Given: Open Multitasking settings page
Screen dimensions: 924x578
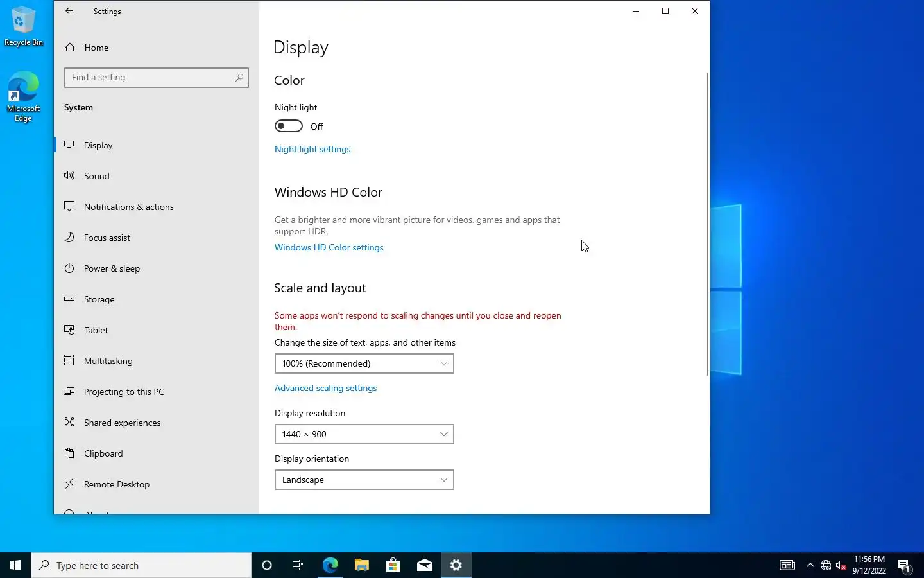Looking at the screenshot, I should (157, 361).
